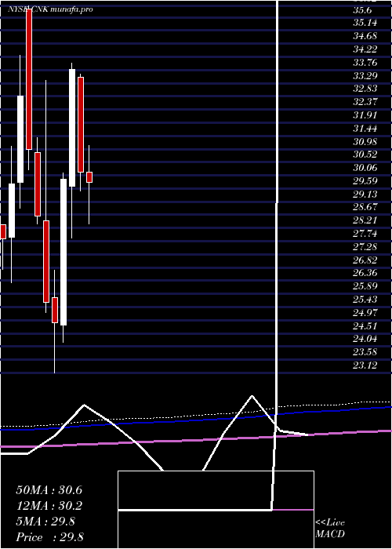The height and width of the screenshot is (549, 392).
Task: Click the 25.43 price axis label
Action: [365, 300]
